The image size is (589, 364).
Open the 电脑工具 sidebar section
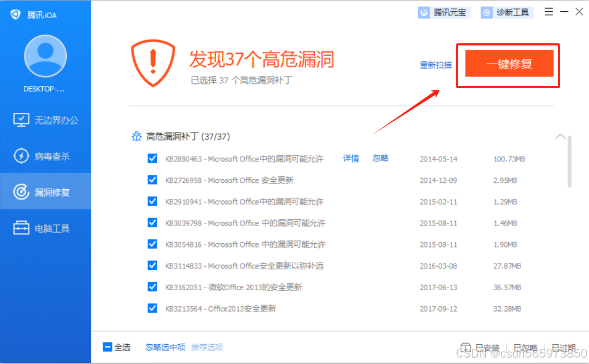(x=45, y=227)
